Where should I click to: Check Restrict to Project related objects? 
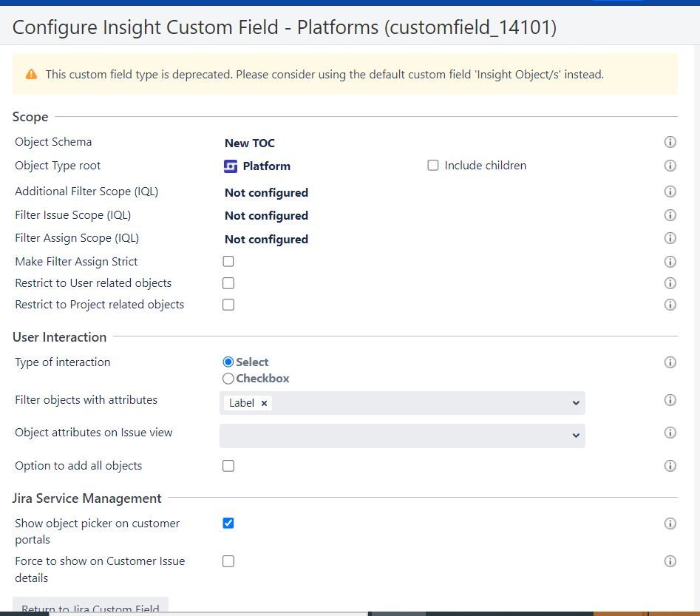pos(228,305)
